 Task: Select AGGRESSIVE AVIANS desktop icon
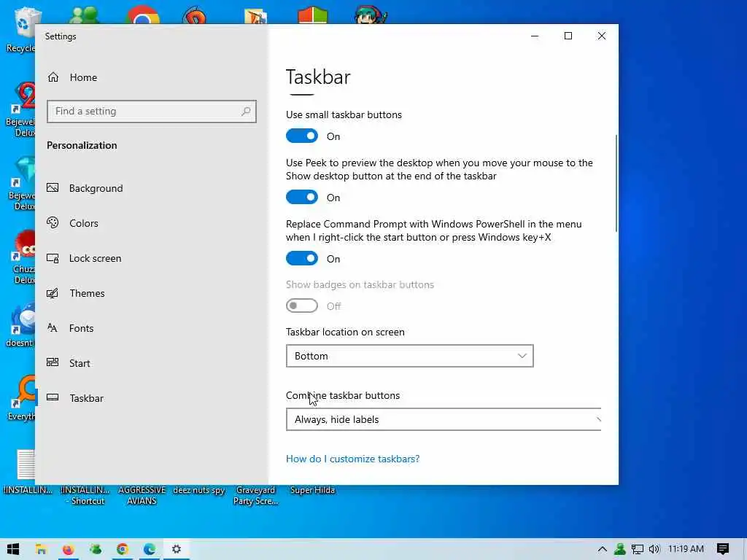coord(142,495)
